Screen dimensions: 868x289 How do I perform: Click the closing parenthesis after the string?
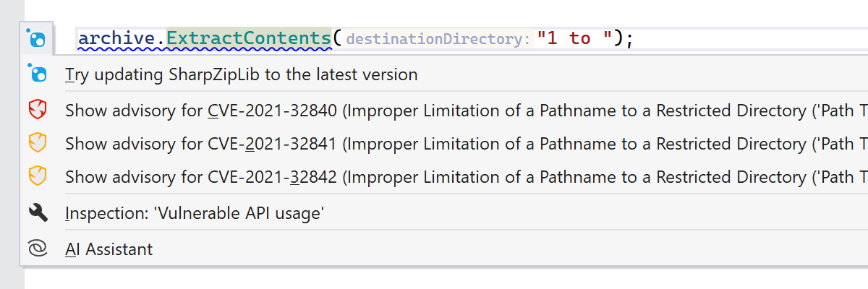click(x=618, y=38)
